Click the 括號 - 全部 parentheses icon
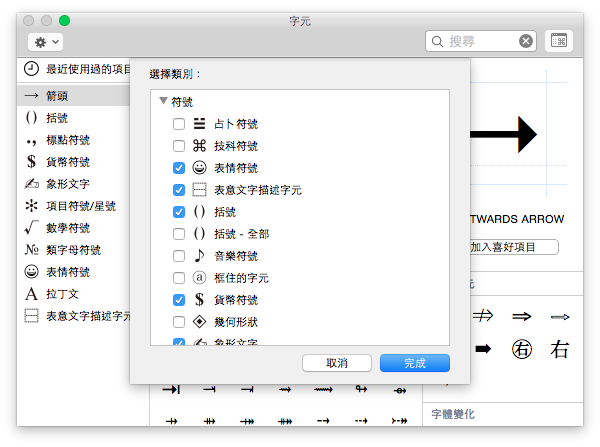This screenshot has width=600, height=447. [x=199, y=233]
